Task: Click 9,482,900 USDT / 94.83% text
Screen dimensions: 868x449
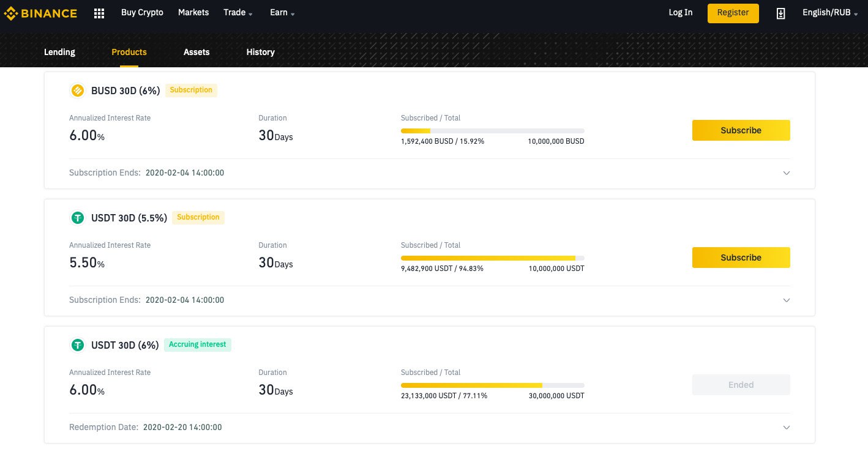Action: tap(442, 269)
